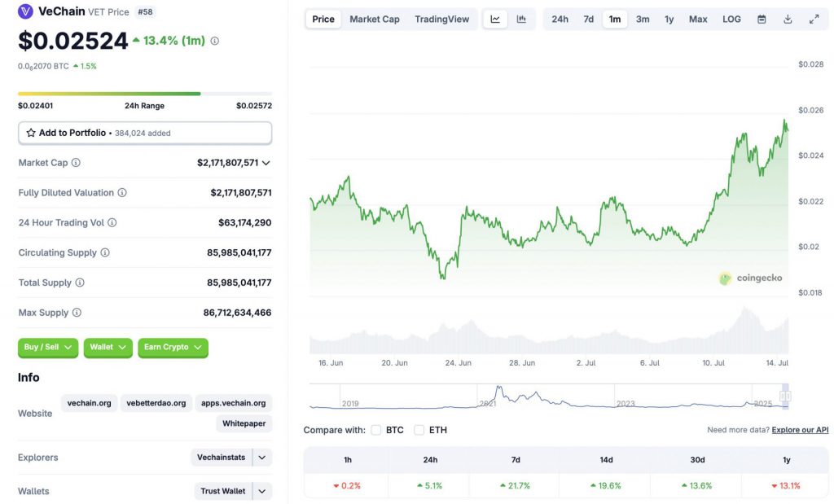Screen dimensions: 834x504
Task: Open the Circulating Supply info icon
Action: click(x=105, y=252)
